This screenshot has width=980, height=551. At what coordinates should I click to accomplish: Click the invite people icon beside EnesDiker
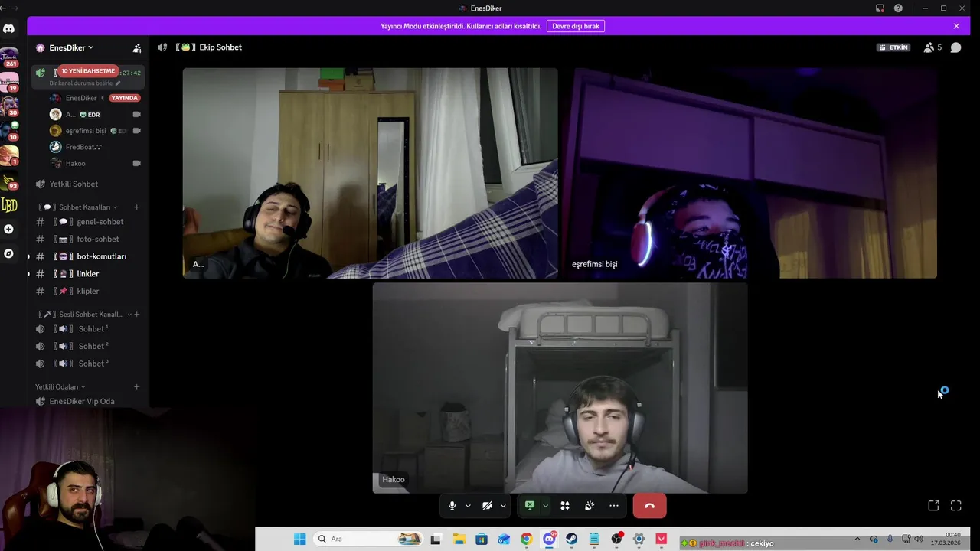coord(137,47)
